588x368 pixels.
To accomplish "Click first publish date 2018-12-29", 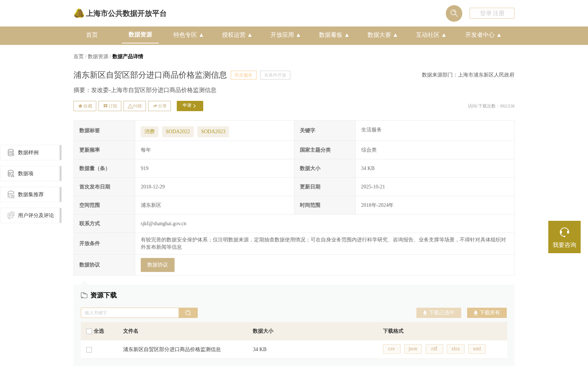I will [153, 187].
